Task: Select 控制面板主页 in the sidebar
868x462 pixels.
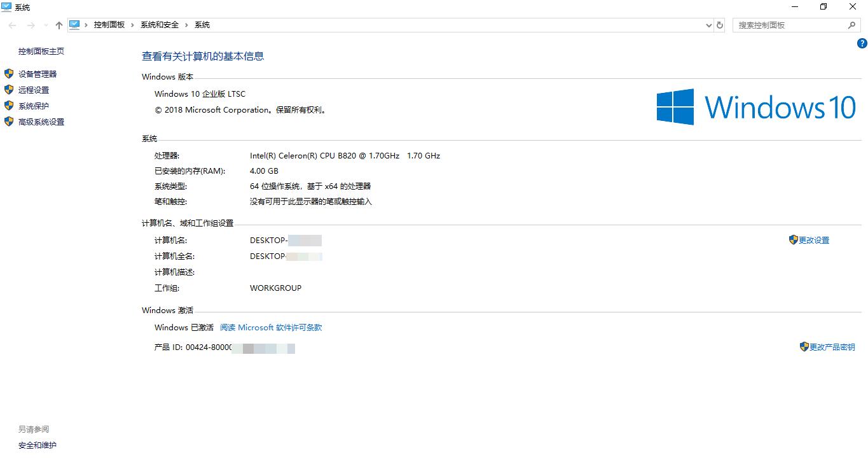Action: pyautogui.click(x=41, y=51)
